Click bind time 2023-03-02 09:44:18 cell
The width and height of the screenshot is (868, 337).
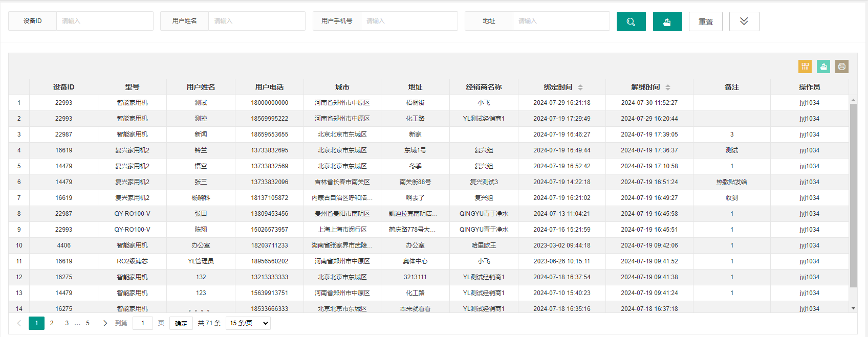tap(562, 245)
